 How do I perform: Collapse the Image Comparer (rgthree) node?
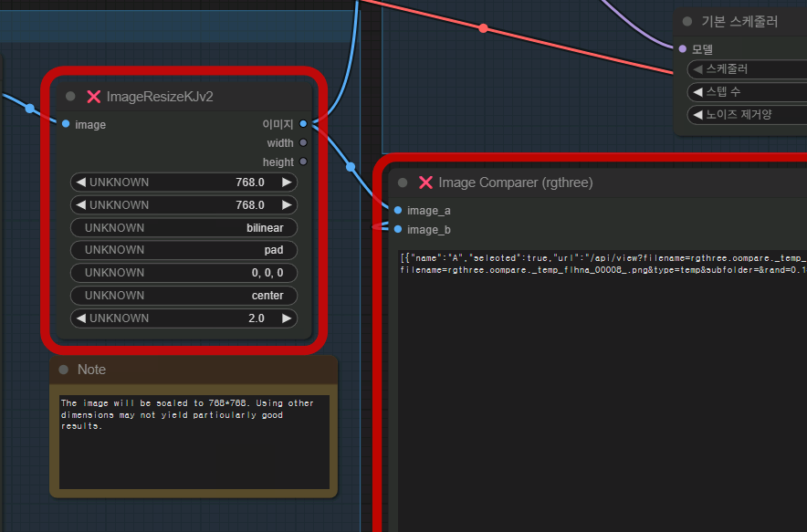[403, 183]
